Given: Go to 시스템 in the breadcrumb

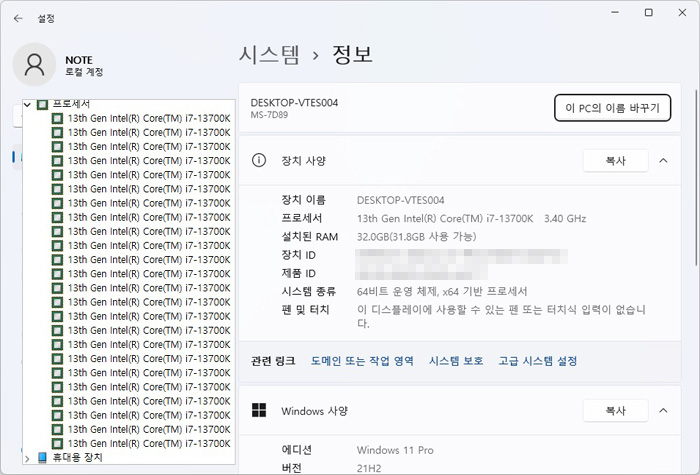Looking at the screenshot, I should tap(270, 55).
